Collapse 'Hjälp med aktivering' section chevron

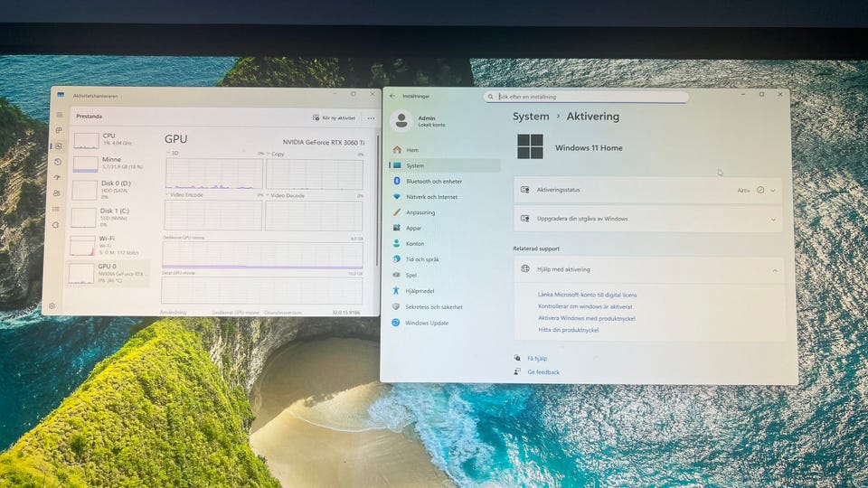click(x=775, y=270)
